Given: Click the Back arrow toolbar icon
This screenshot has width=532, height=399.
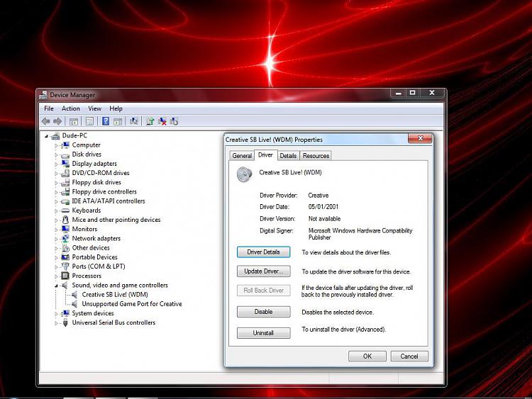Looking at the screenshot, I should tap(46, 121).
